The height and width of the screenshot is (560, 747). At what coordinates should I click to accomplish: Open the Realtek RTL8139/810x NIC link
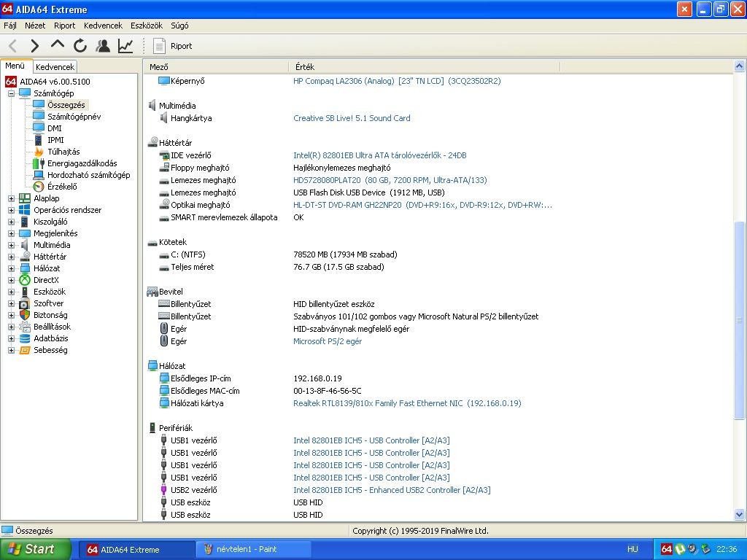click(x=407, y=402)
